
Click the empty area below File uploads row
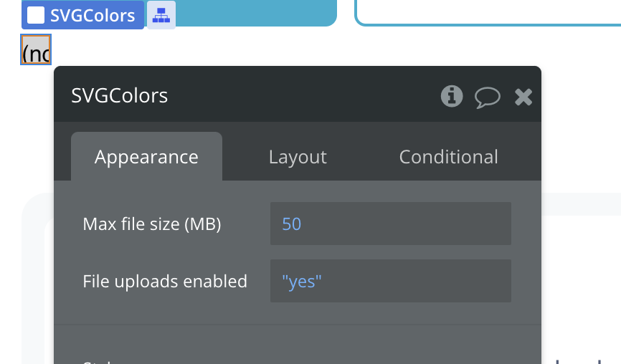click(x=297, y=343)
